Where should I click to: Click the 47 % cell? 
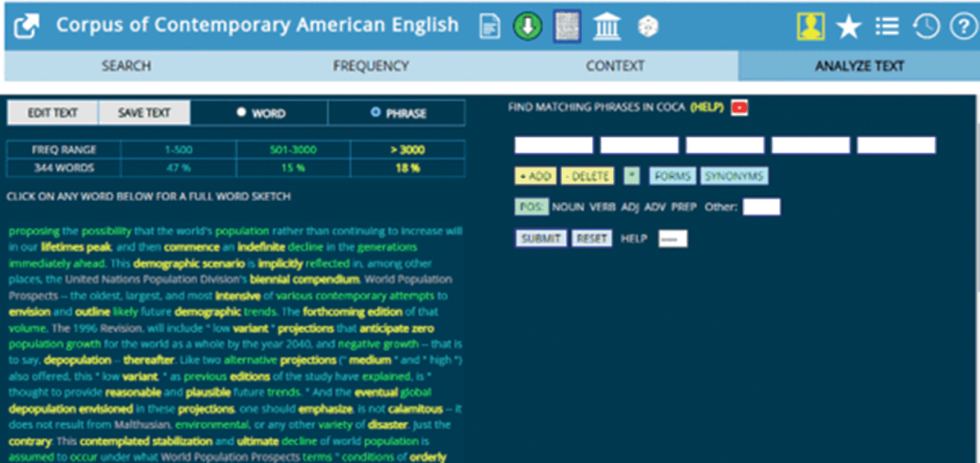click(x=178, y=168)
